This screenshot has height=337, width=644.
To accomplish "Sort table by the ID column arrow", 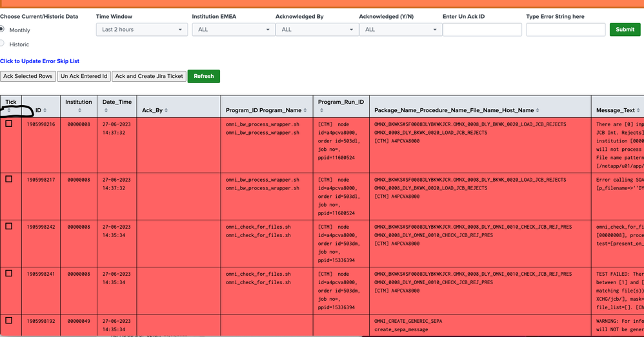I will point(45,111).
